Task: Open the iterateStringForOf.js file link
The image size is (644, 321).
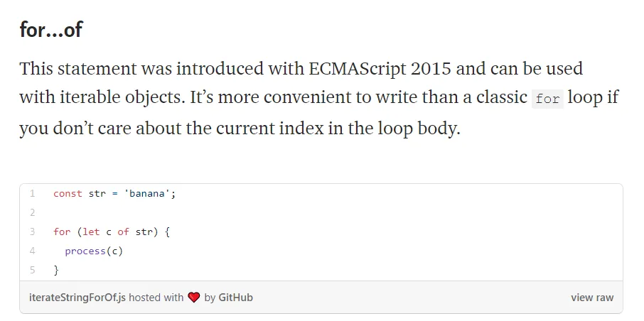Action: tap(77, 297)
